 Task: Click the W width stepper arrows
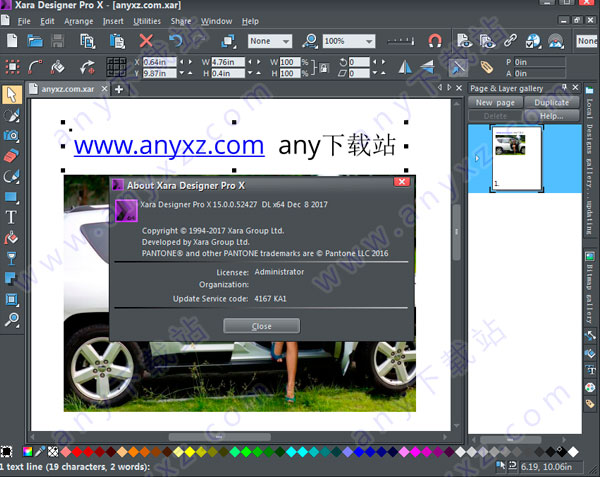(254, 62)
